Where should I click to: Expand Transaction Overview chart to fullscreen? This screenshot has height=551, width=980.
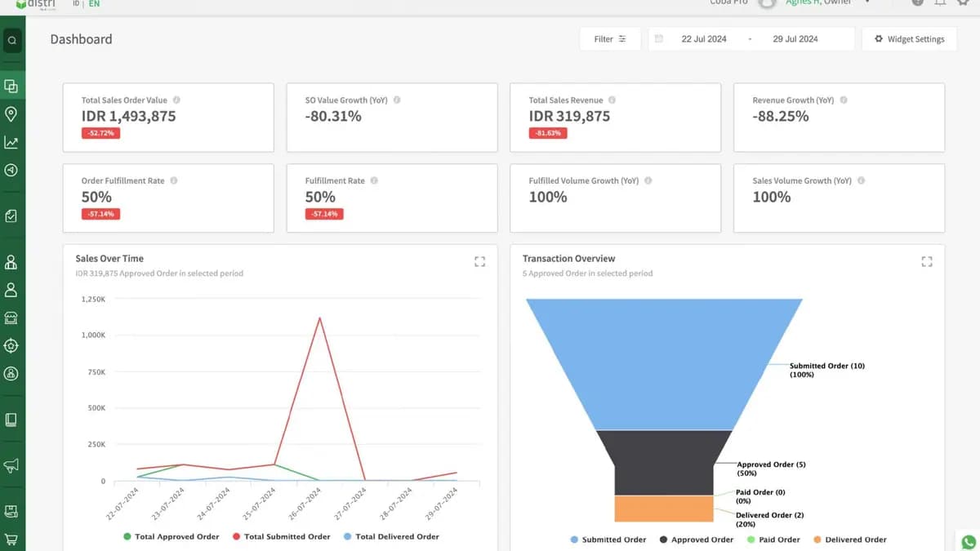coord(927,261)
